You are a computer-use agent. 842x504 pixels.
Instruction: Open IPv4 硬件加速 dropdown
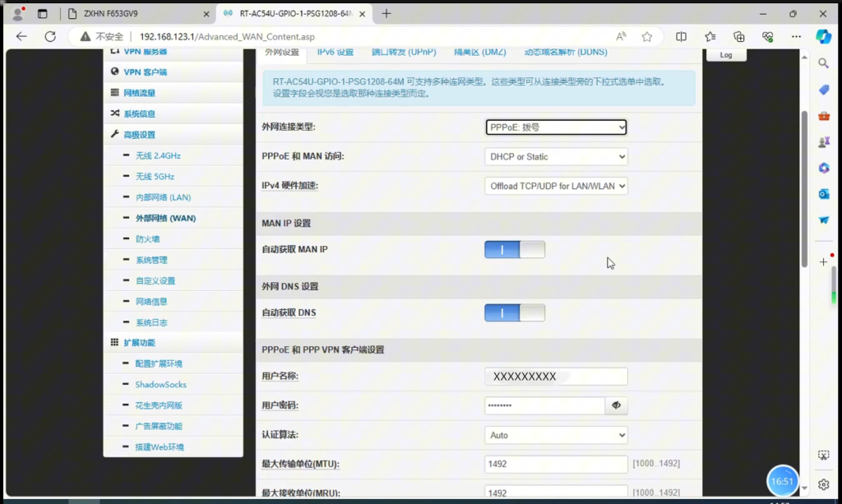[556, 187]
